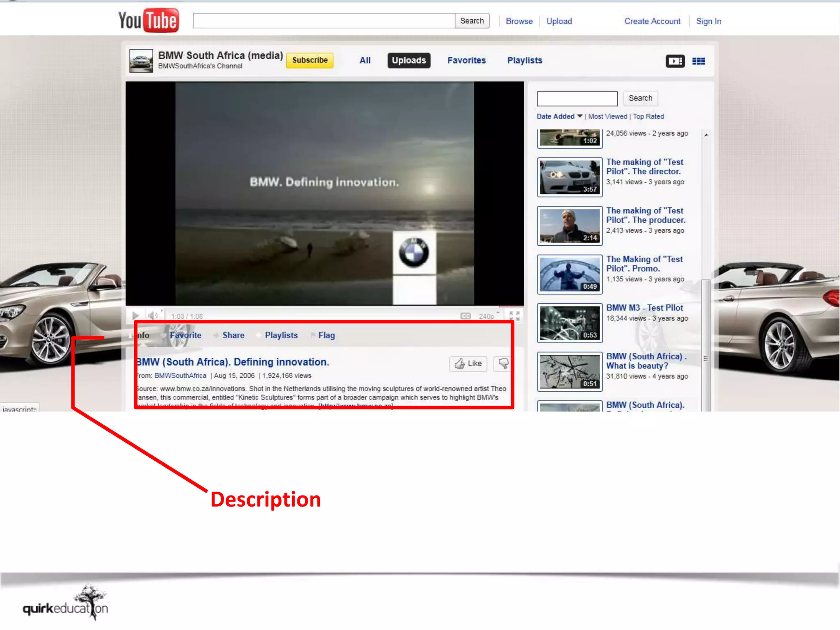Screen dimensions: 840x630
Task: Toggle fullscreen video icon
Action: pyautogui.click(x=514, y=316)
